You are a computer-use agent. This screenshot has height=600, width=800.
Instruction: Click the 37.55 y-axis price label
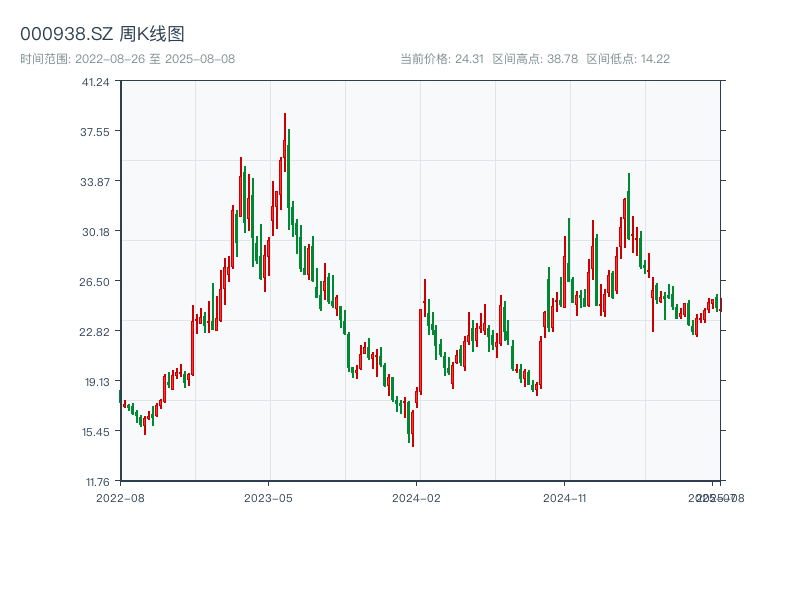click(96, 132)
